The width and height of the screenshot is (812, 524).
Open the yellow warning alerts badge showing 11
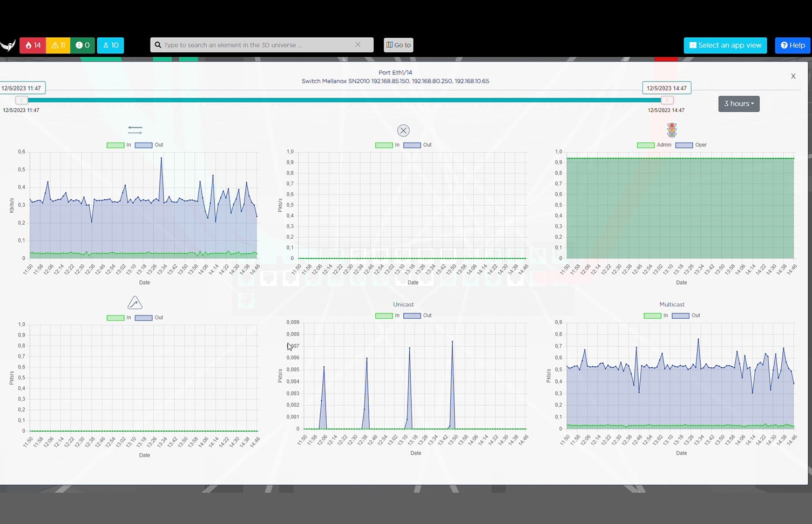coord(58,45)
